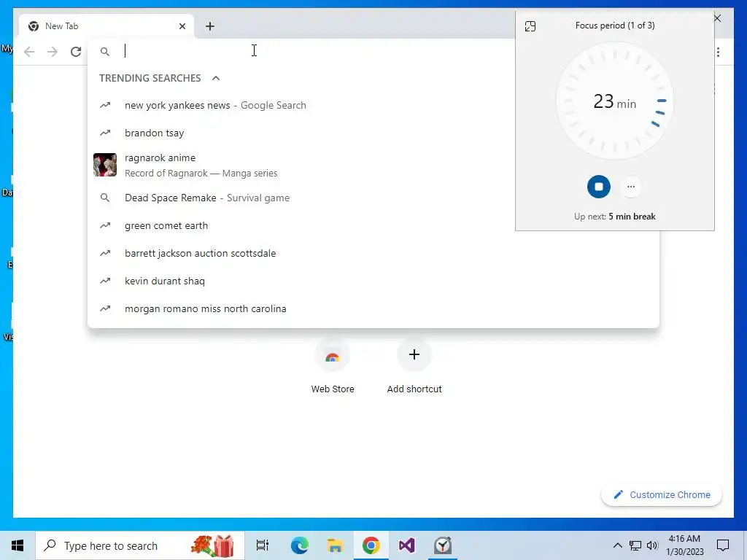Click the 23 min circular timer dial
Screen dimensions: 747x560
click(x=614, y=101)
